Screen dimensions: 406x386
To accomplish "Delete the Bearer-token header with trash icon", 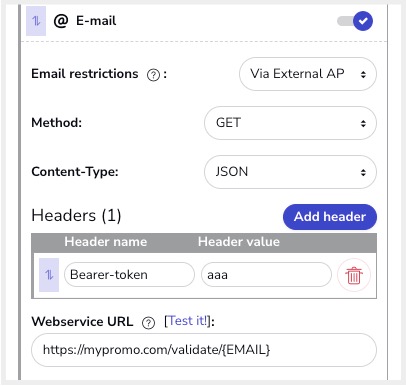I will pyautogui.click(x=354, y=275).
